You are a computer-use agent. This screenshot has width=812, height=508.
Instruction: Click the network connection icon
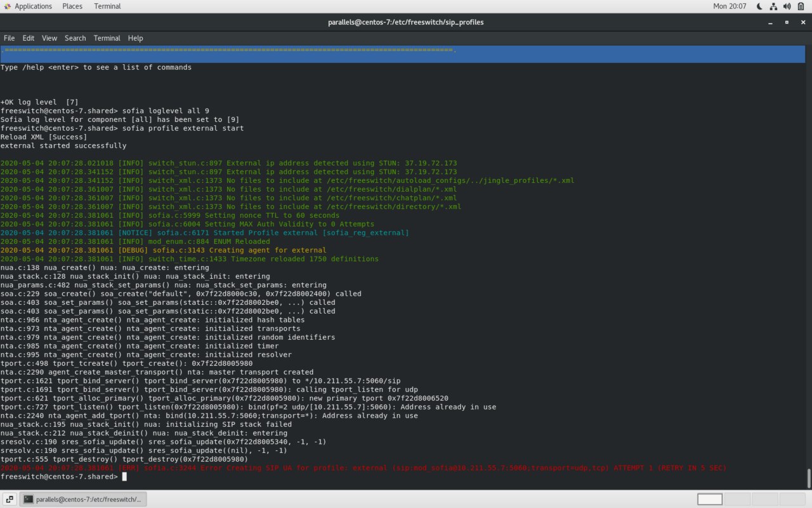coord(773,6)
